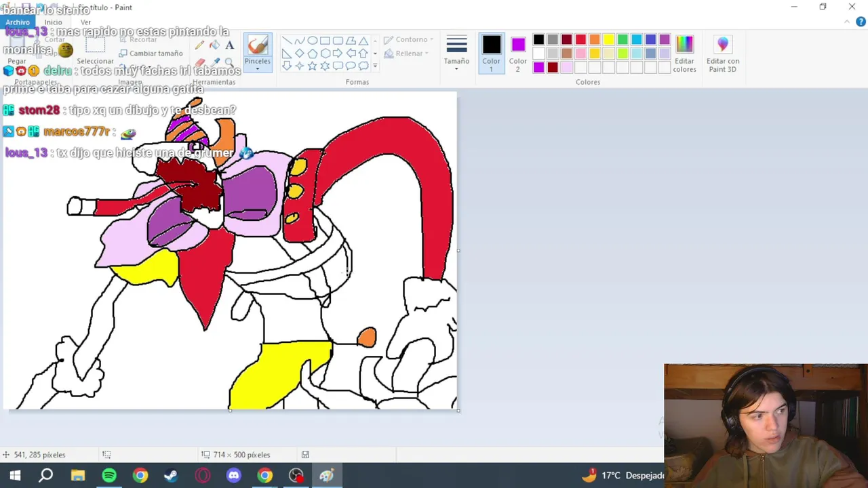Open the Archivo menu
Viewport: 868px width, 488px height.
click(x=18, y=22)
